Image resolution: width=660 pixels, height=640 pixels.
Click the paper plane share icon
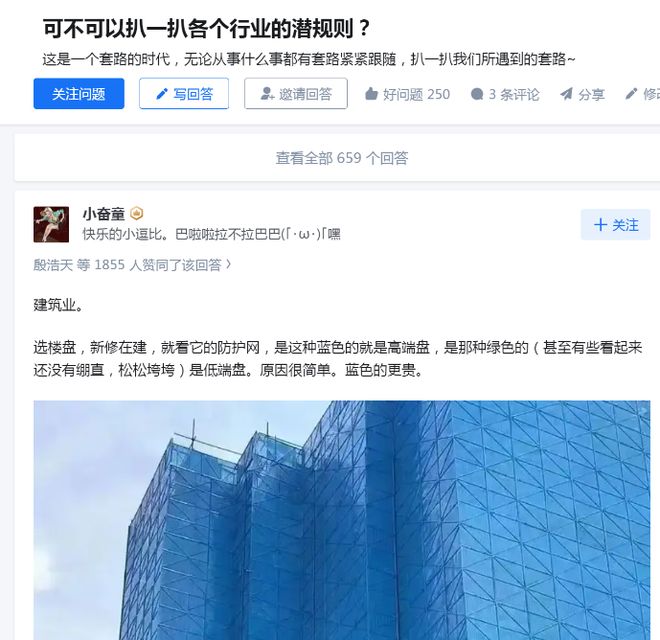point(567,94)
